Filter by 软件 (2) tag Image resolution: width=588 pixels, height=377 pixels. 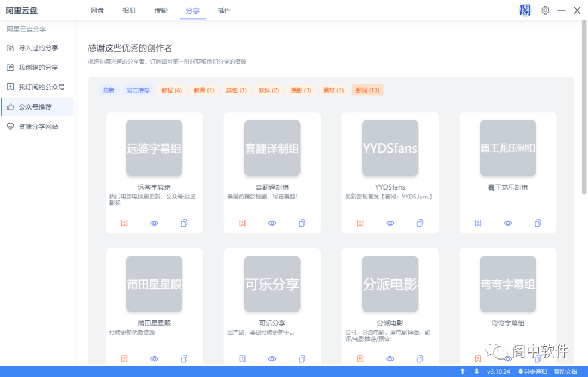tap(269, 90)
